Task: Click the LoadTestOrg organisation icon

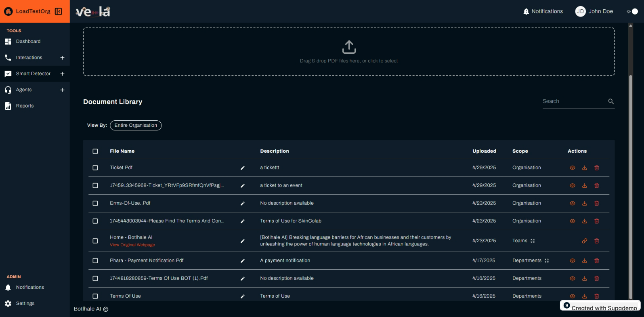Action: [x=8, y=11]
